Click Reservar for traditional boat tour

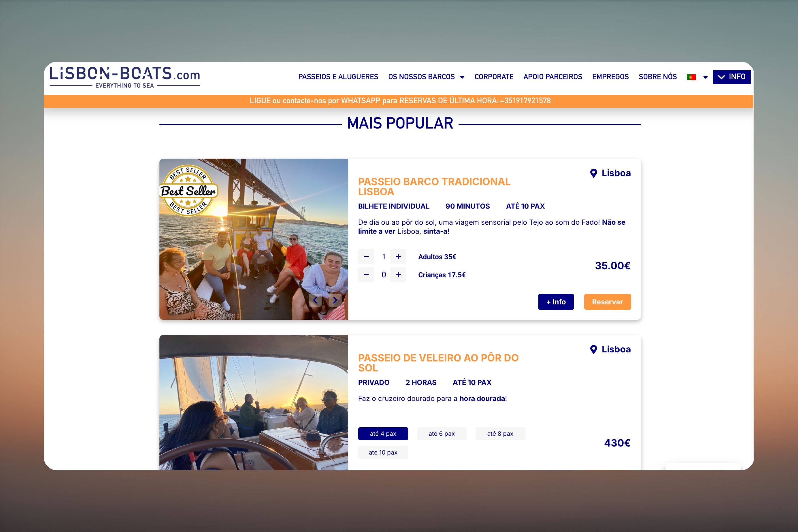point(607,302)
